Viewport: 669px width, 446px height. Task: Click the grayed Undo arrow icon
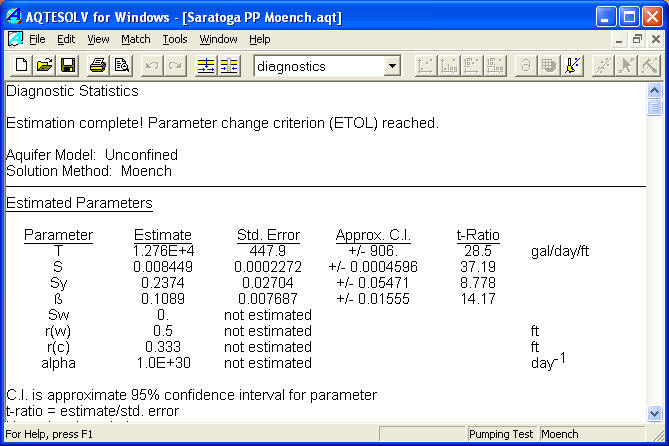[x=152, y=66]
